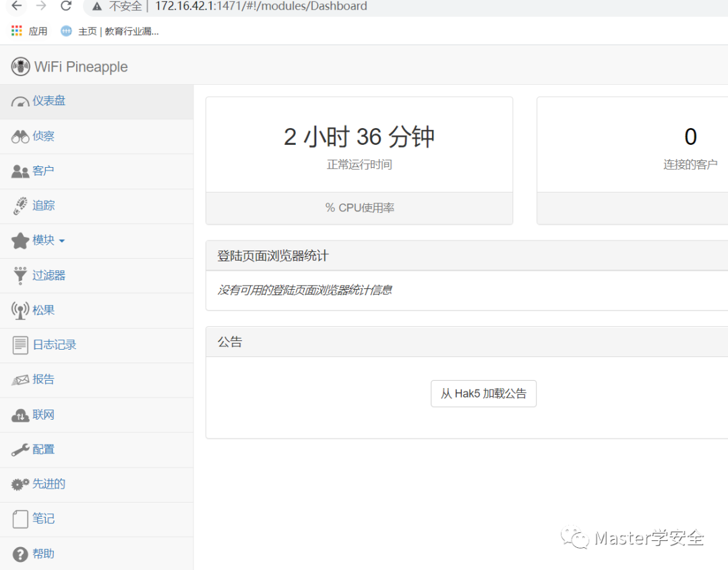Click the dashboard gauge icon

[20, 102]
